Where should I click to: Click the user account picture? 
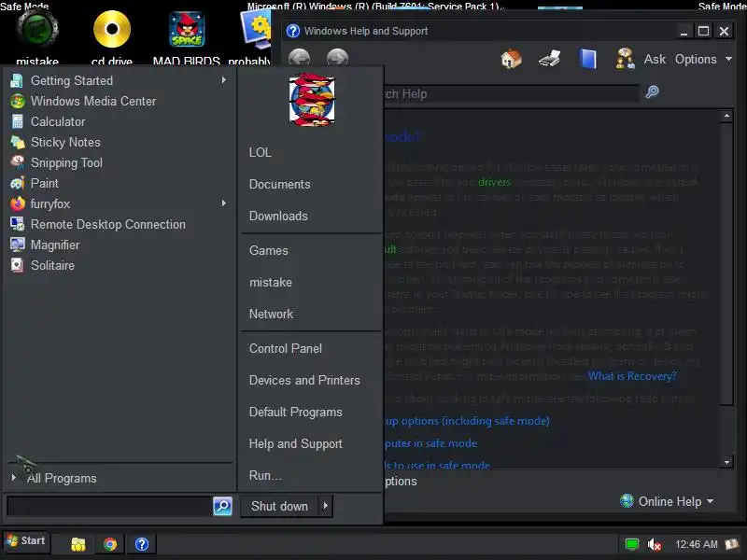pos(312,101)
